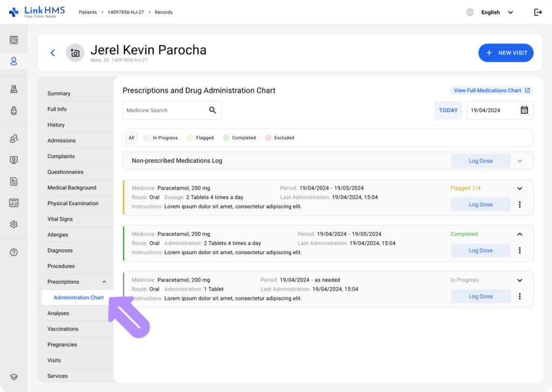The width and height of the screenshot is (552, 392).
Task: Click the patient photo camera icon
Action: point(75,53)
